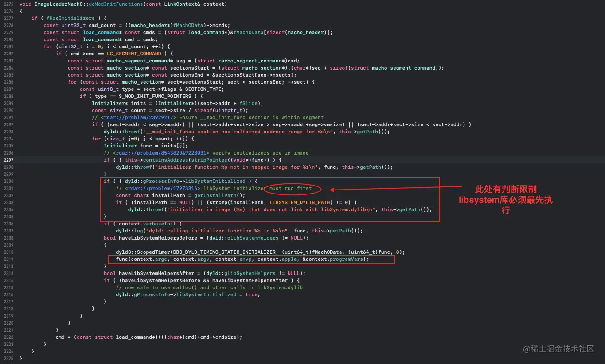Click the "const LinkContext& context" parameter
The height and width of the screenshot is (364, 605).
tap(185, 4)
